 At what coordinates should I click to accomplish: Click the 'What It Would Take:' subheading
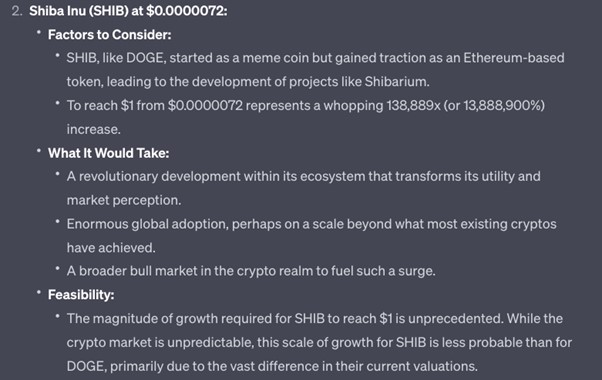pyautogui.click(x=108, y=153)
